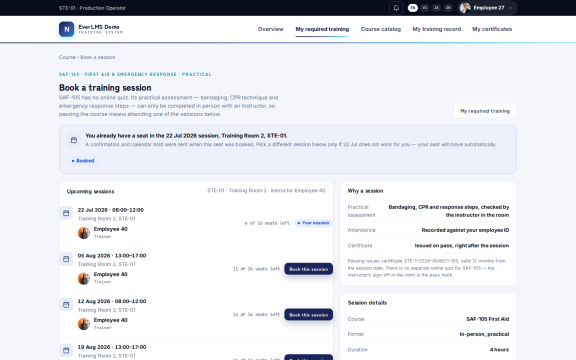Select the 22 Jul 2026 · 08:00–12:00 heading
This screenshot has height=360, width=576.
coord(111,210)
